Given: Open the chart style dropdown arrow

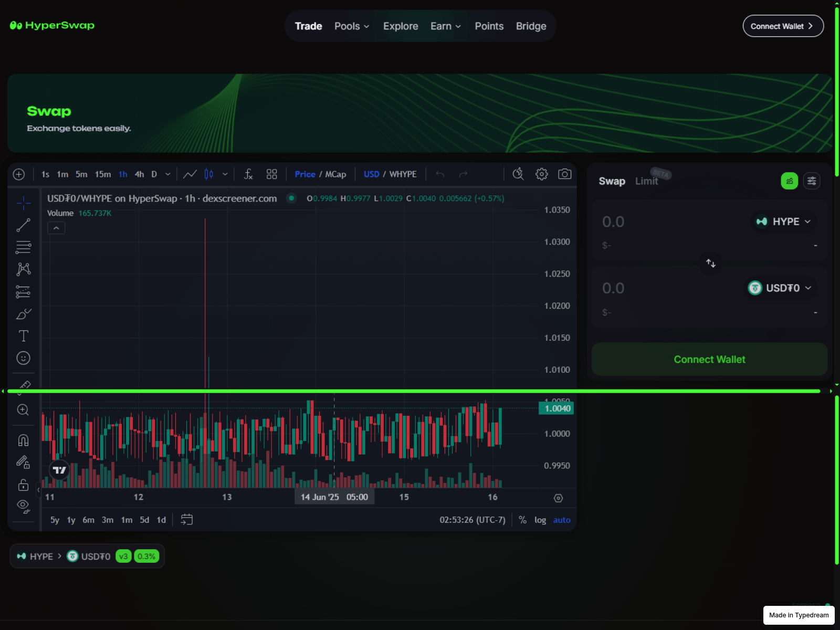Looking at the screenshot, I should (x=225, y=174).
